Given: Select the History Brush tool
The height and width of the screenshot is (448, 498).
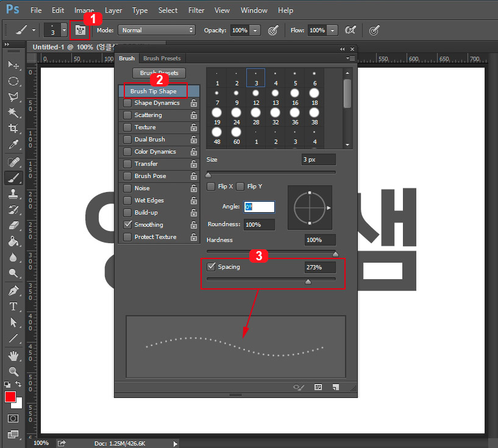Looking at the screenshot, I should click(13, 210).
